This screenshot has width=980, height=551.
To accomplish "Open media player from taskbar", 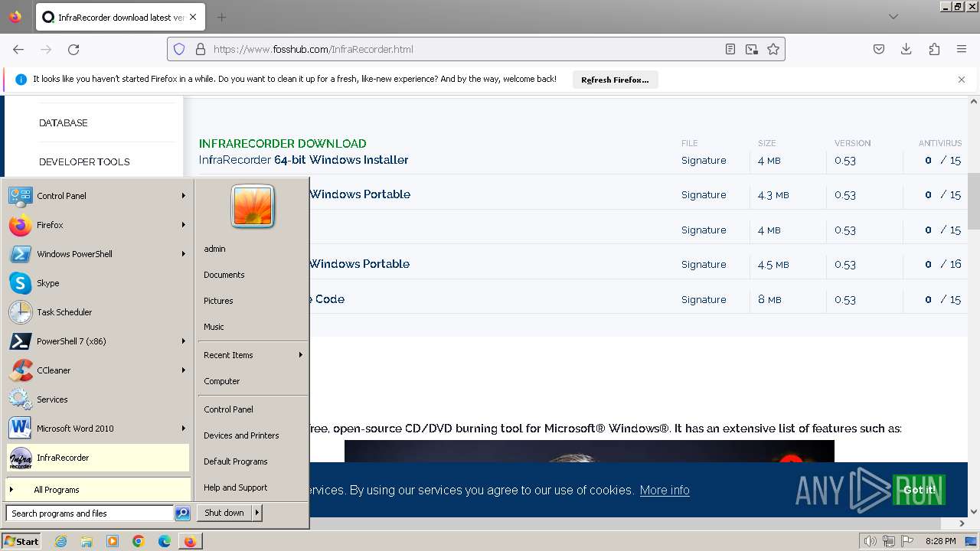I will (113, 541).
